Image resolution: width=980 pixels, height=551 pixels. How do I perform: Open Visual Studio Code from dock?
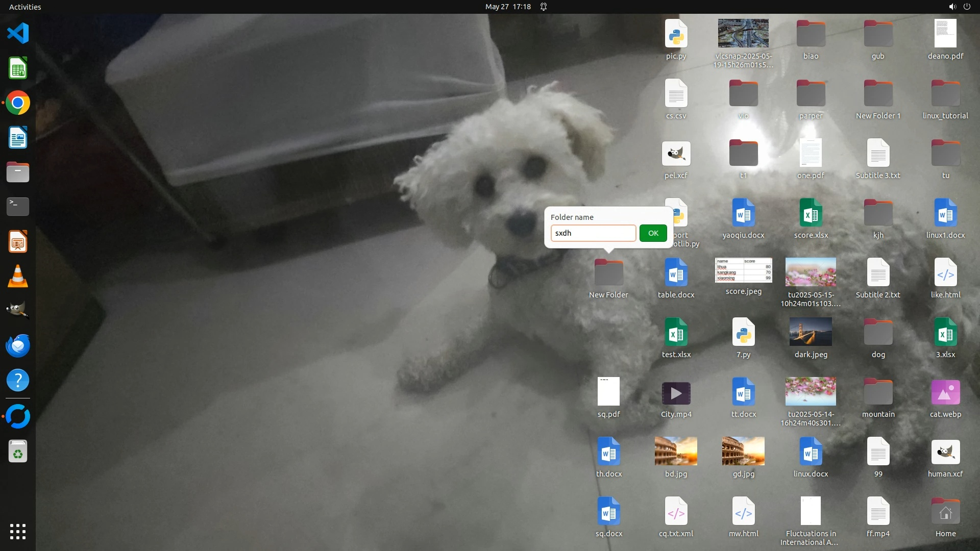tap(18, 34)
